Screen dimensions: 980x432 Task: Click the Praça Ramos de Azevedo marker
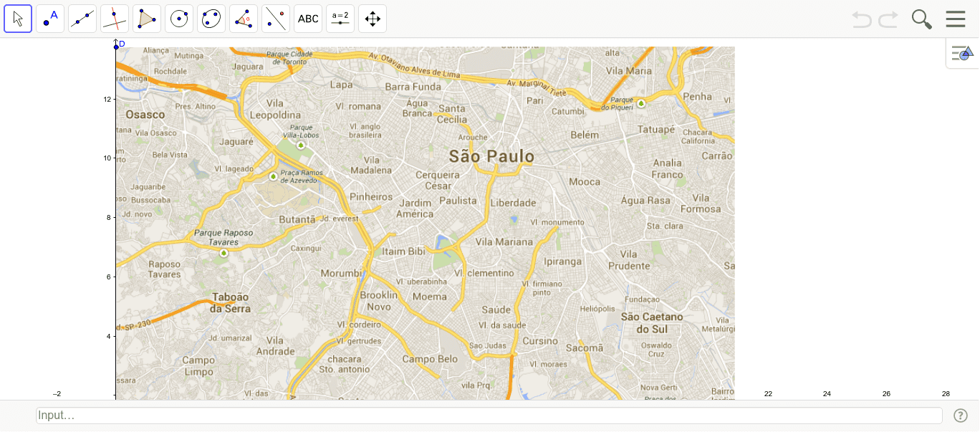point(273,176)
